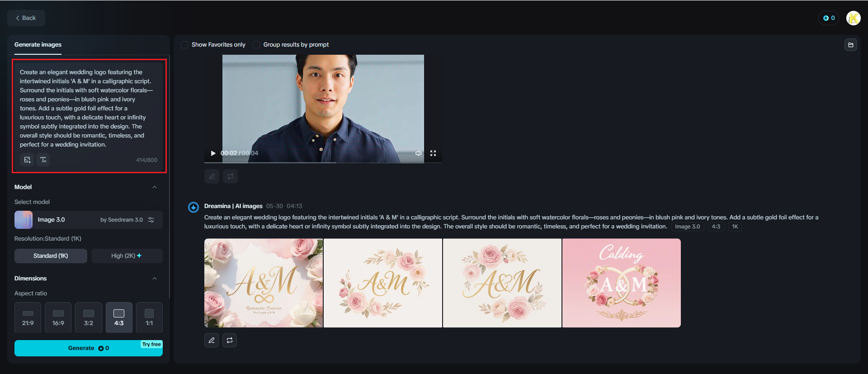Choose the 3:2 aspect ratio

click(x=89, y=317)
